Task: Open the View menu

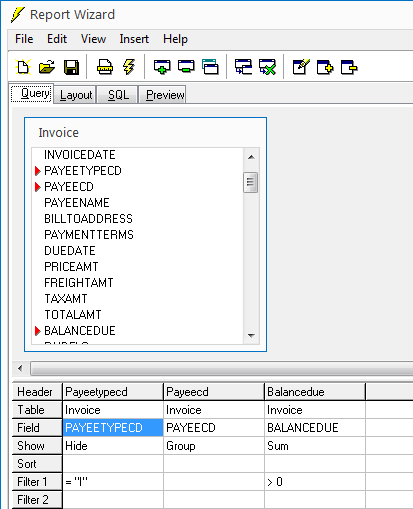Action: click(x=93, y=39)
